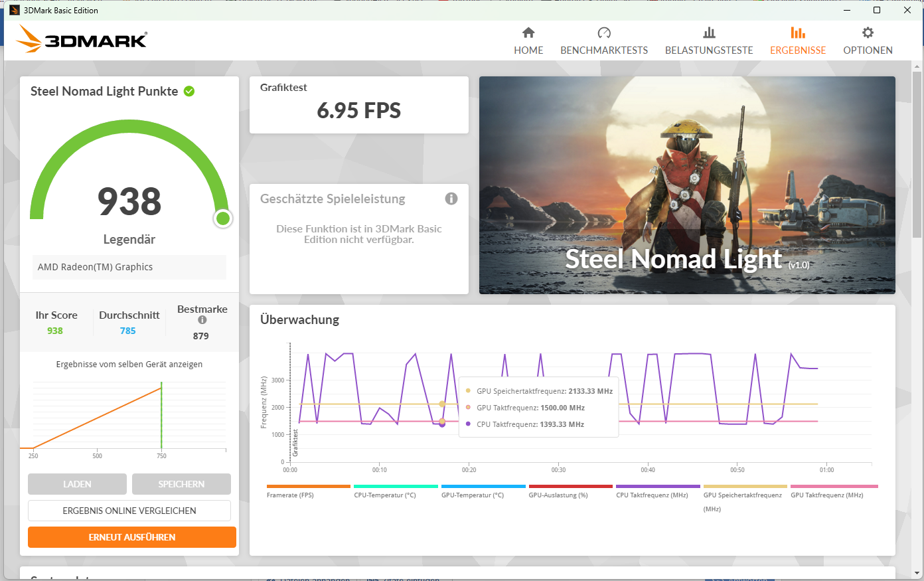Click the vertical scrollbar thumb
The width and height of the screenshot is (924, 581).
click(917, 154)
